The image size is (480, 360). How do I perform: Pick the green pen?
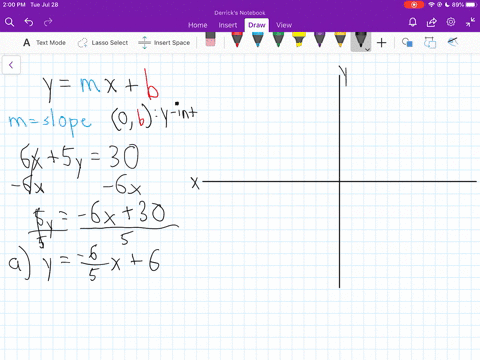pos(278,40)
